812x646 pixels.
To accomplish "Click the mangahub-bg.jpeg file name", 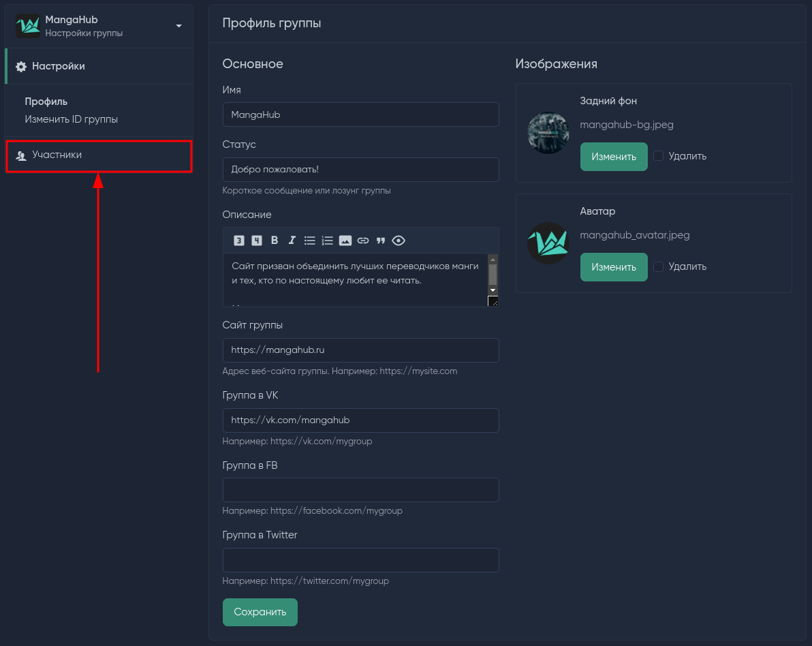I will pyautogui.click(x=627, y=125).
